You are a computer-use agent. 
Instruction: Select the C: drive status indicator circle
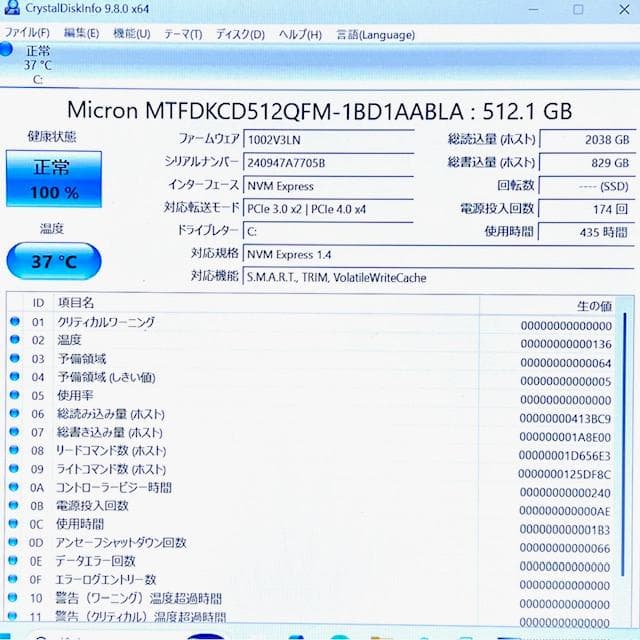(6, 49)
